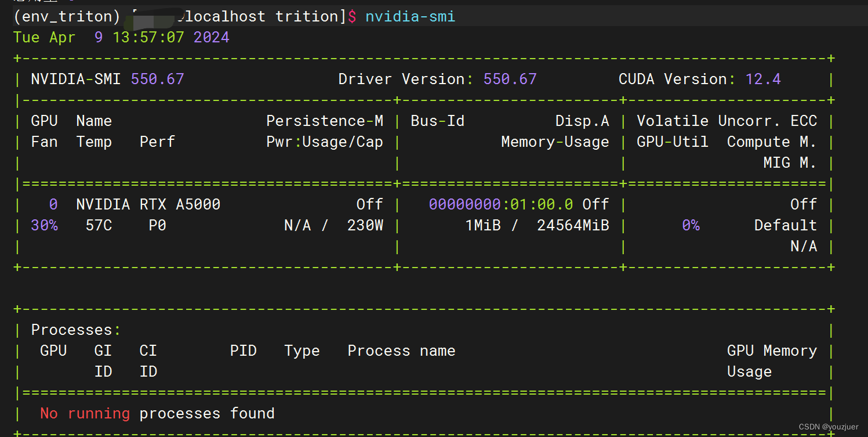Click the power cap 230W value
Screen dimensions: 868x437
(365, 225)
